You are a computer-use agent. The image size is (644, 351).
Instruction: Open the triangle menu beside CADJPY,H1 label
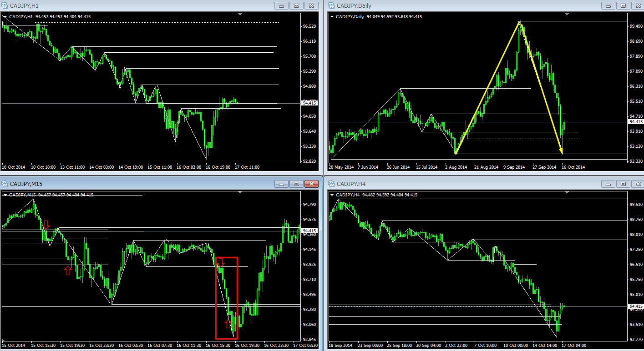(5, 17)
